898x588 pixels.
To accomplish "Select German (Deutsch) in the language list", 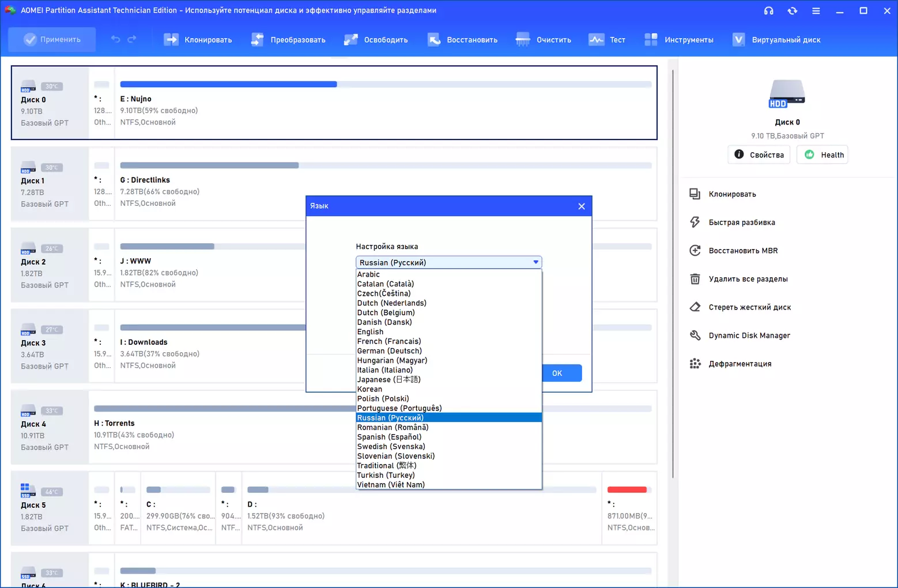I will (x=449, y=350).
